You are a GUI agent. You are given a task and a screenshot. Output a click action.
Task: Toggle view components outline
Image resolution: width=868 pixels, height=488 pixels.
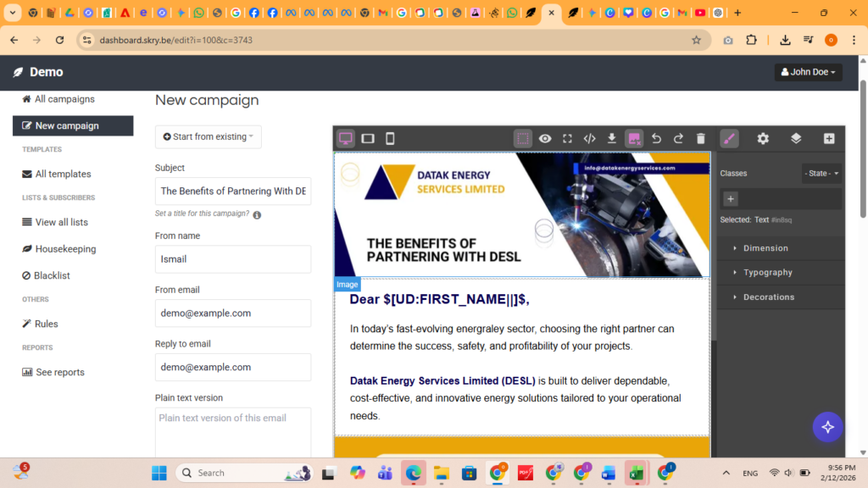[522, 138]
